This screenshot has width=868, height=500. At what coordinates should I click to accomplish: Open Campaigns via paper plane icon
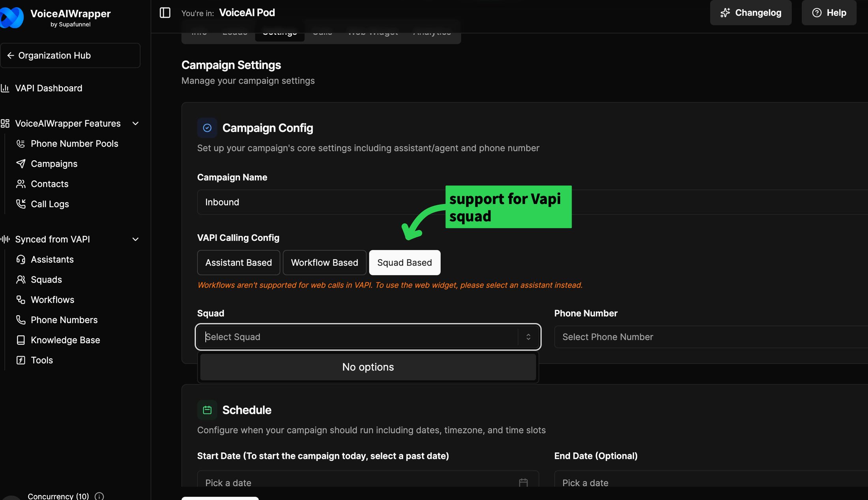[21, 164]
